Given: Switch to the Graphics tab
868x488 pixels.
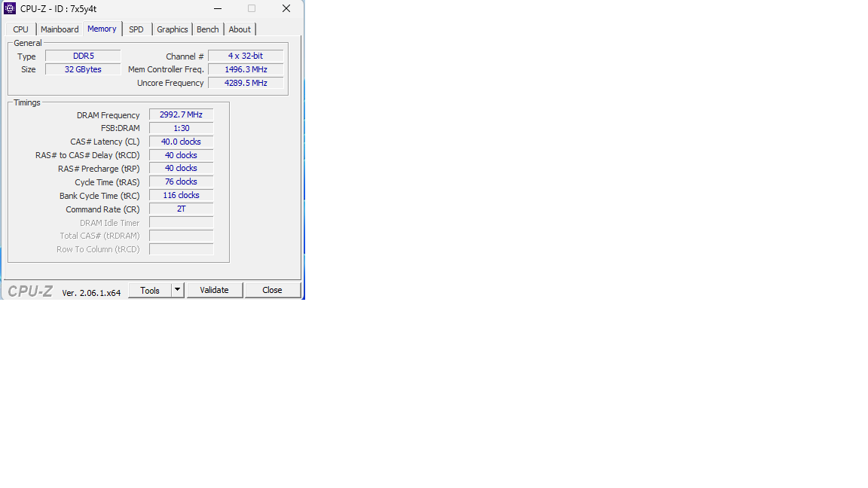Looking at the screenshot, I should tap(172, 29).
